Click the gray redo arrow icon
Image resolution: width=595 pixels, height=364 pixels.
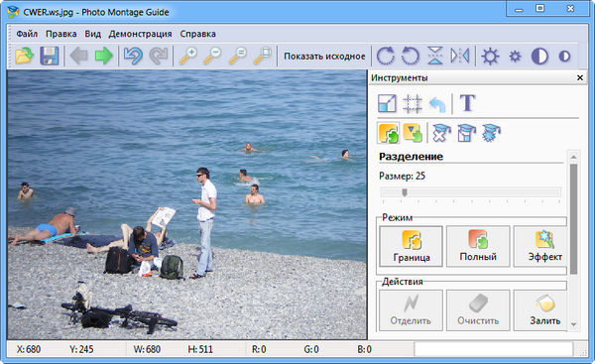pyautogui.click(x=159, y=56)
